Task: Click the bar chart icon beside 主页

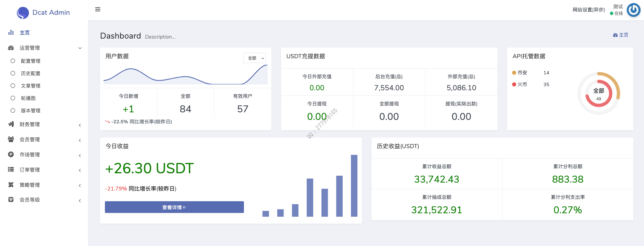Action: point(11,32)
